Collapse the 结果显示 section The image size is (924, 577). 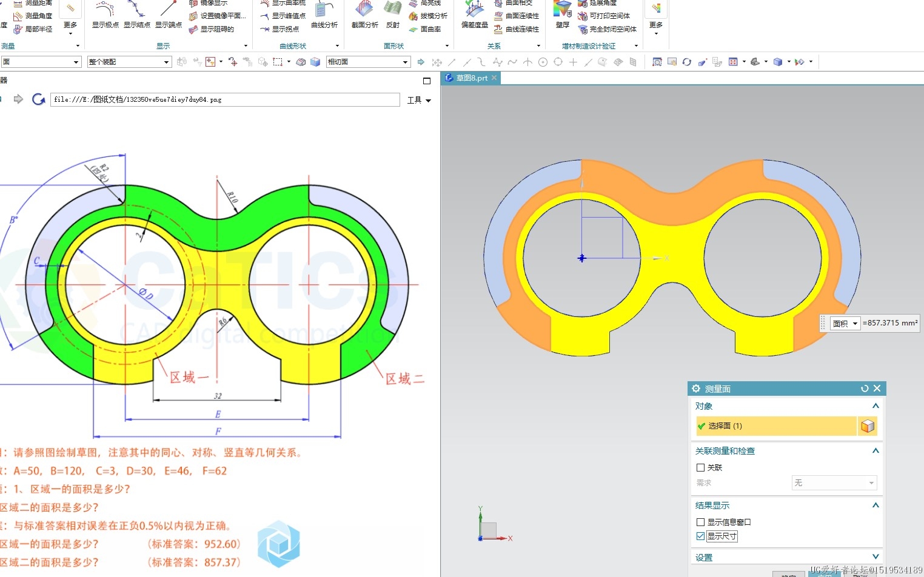[875, 505]
